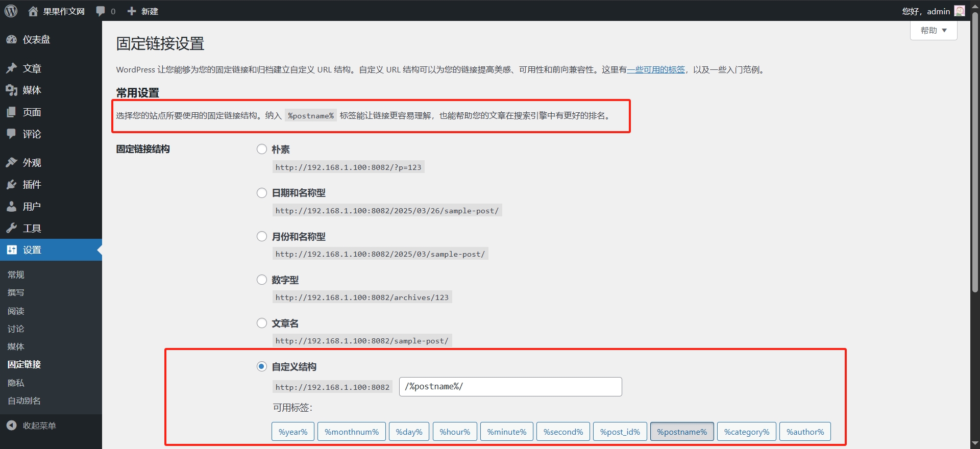The width and height of the screenshot is (980, 449).
Task: Click the plus New content icon
Action: (x=132, y=11)
